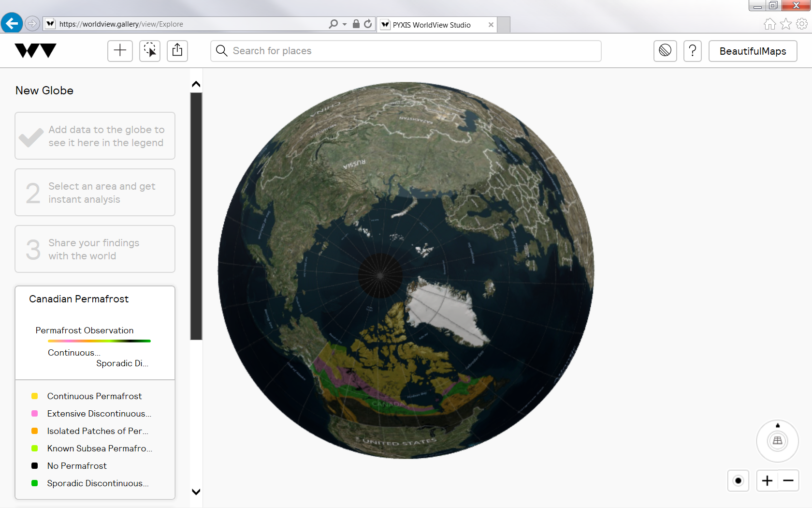Click pink Extensive Discontinuous swatch
Screen dimensions: 812x508
tap(34, 414)
